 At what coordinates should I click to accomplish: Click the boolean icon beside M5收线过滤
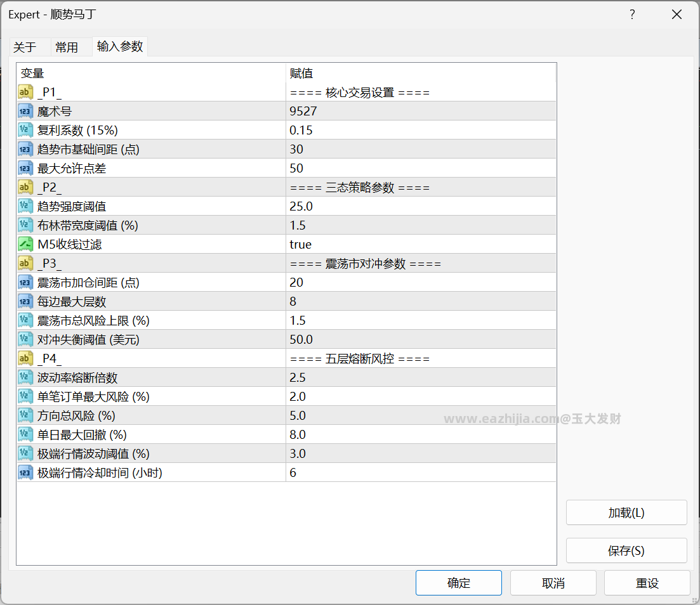25,244
